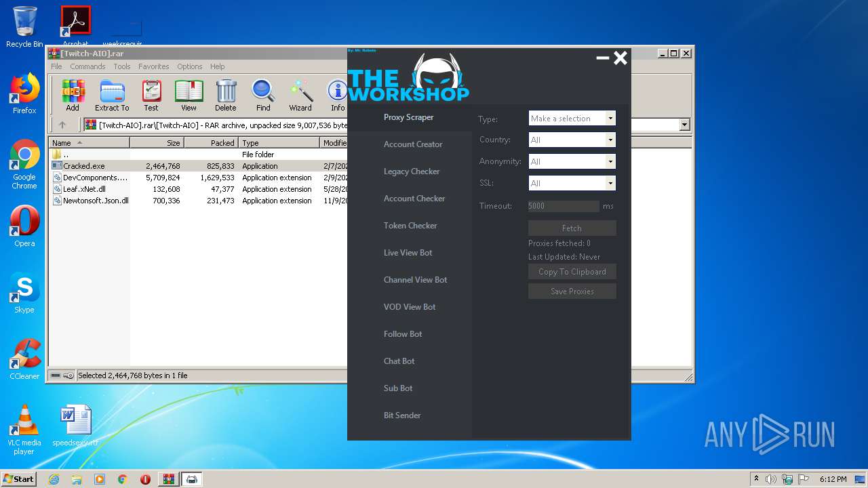Open the Favorites menu in WinRAR
868x488 pixels.
tap(154, 66)
